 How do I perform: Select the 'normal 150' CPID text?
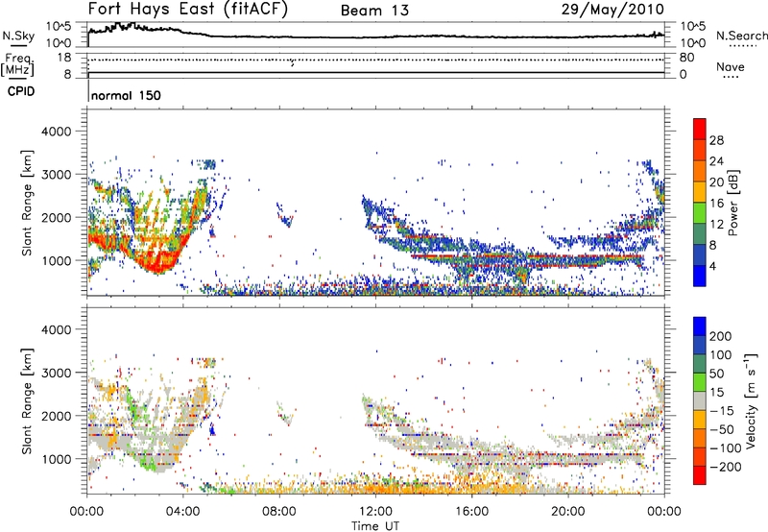coord(126,95)
